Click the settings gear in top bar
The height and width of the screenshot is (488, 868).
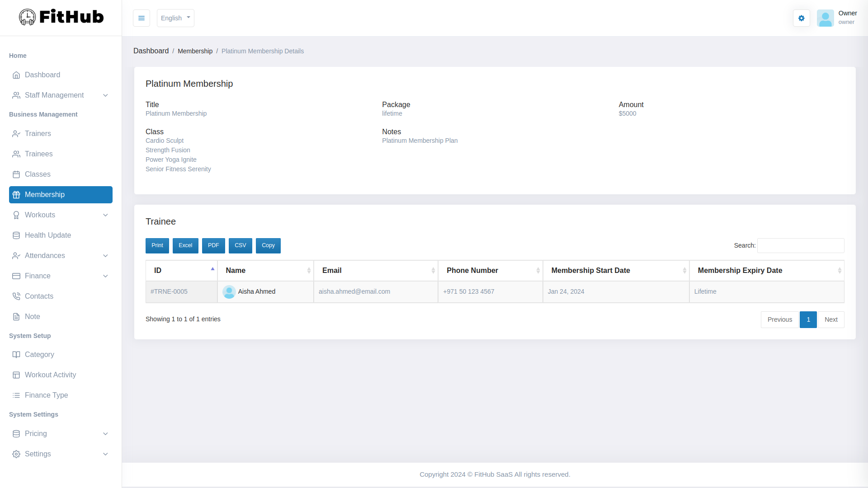point(801,18)
